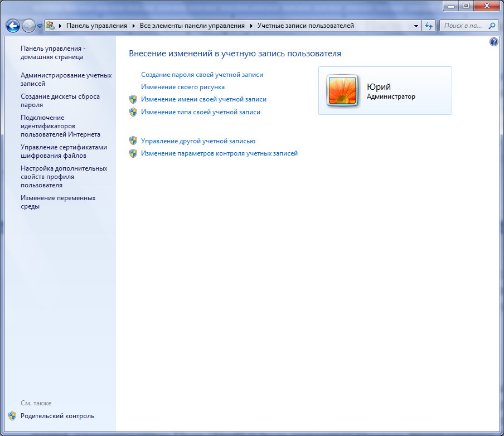Maximize the User Accounts window
Image resolution: width=504 pixels, height=436 pixels.
[x=466, y=6]
